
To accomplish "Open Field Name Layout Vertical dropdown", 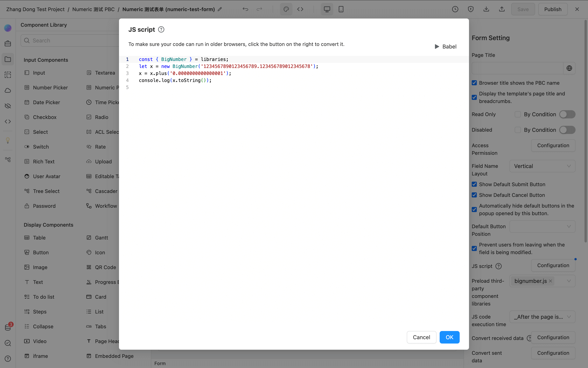I will (x=542, y=166).
